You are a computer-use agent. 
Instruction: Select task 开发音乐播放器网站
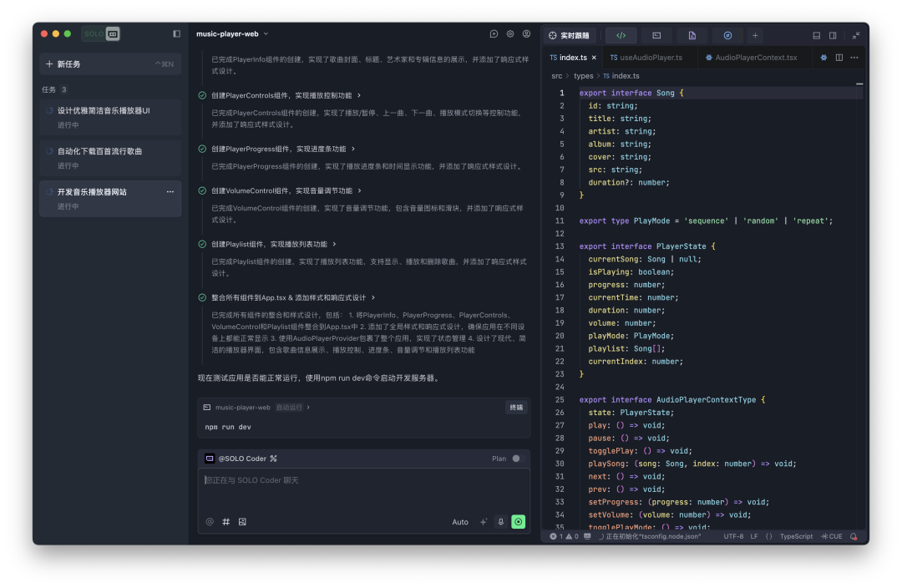[110, 199]
